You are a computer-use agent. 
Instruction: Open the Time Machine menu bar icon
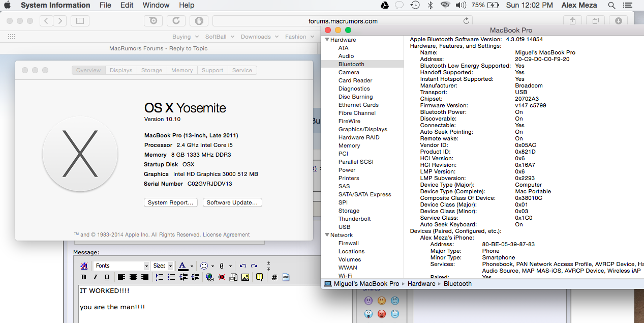click(x=415, y=5)
